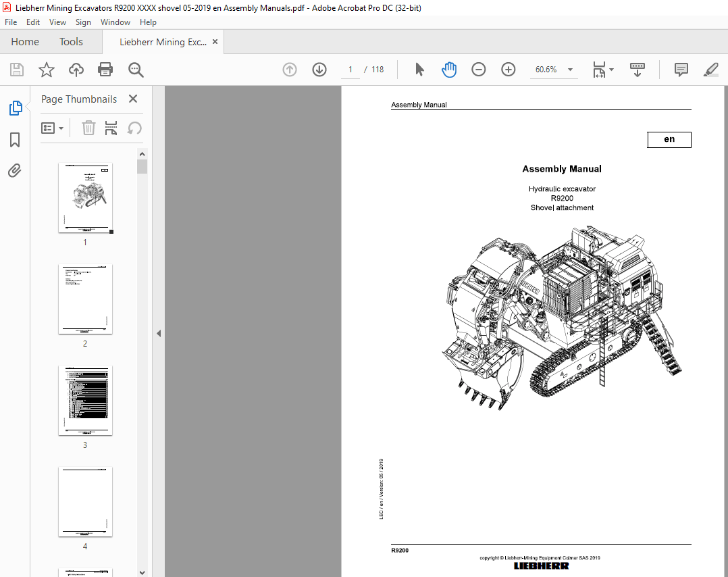The height and width of the screenshot is (577, 728).
Task: Open the zoom level dropdown arrow
Action: (x=570, y=70)
